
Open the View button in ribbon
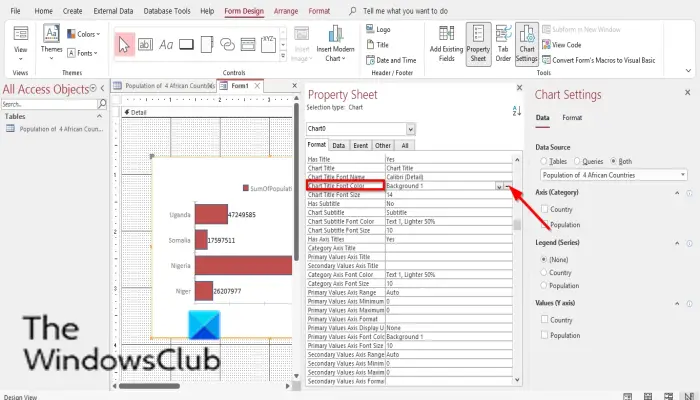click(21, 44)
